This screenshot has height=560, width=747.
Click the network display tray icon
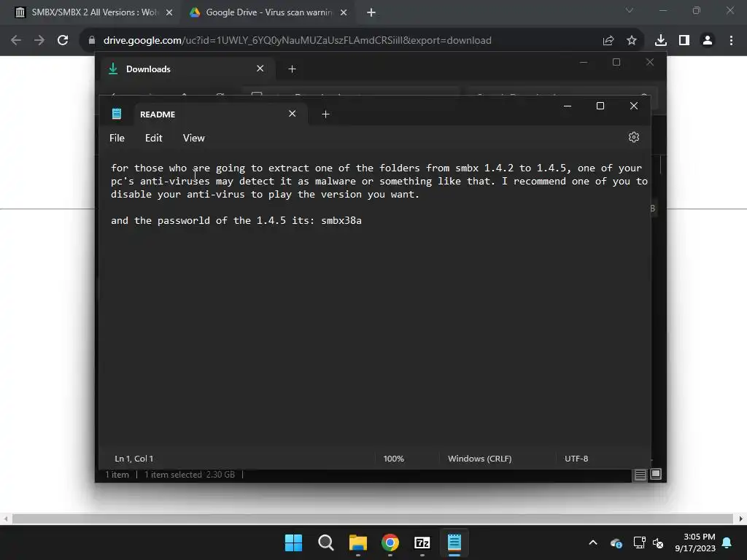[639, 542]
